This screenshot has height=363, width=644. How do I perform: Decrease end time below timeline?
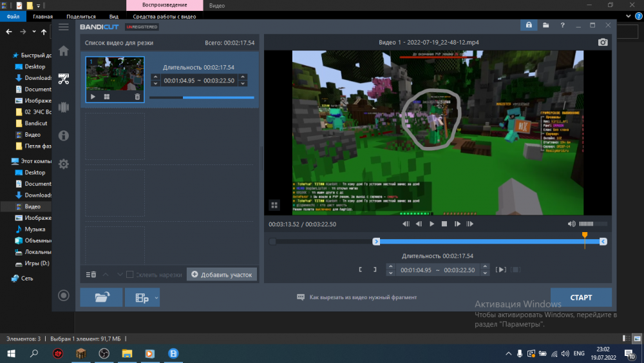(x=485, y=273)
